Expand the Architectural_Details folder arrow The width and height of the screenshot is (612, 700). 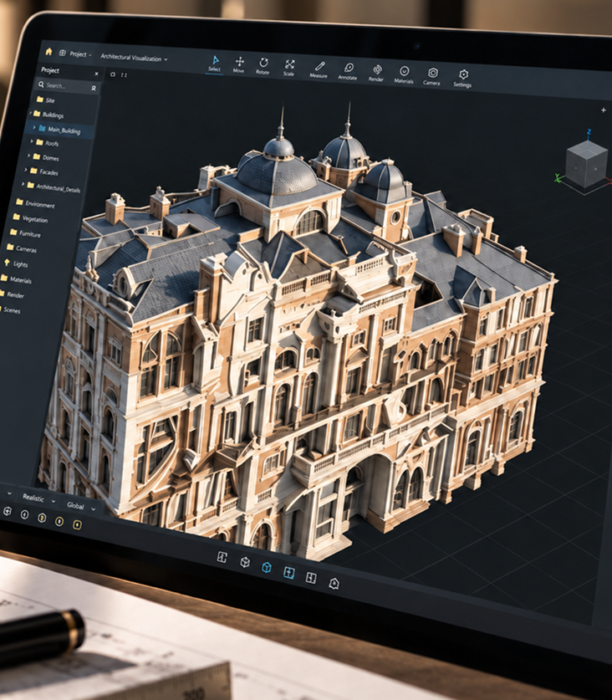[23, 183]
